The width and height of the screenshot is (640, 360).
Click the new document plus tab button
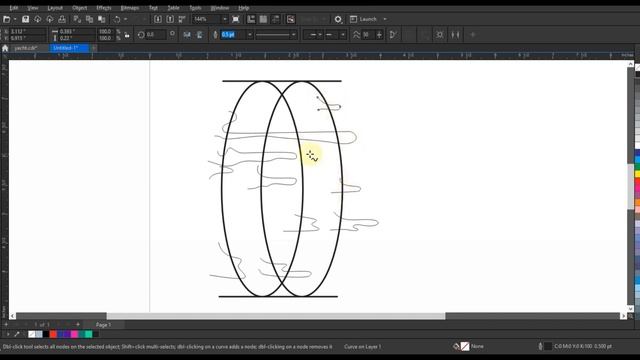tap(94, 48)
